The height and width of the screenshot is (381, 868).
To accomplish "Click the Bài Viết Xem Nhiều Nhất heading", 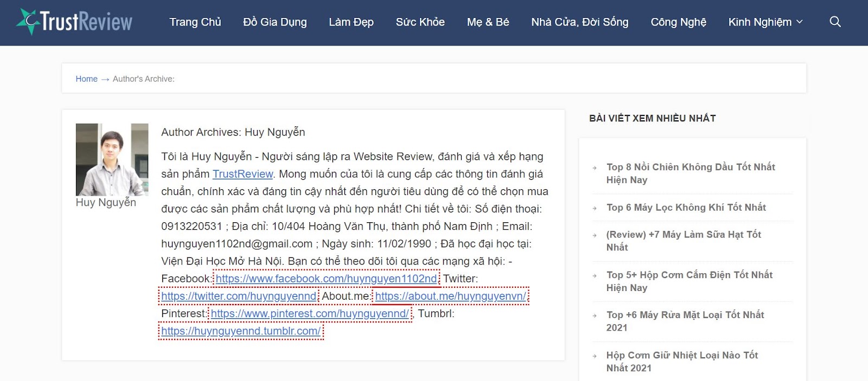I will pos(653,118).
